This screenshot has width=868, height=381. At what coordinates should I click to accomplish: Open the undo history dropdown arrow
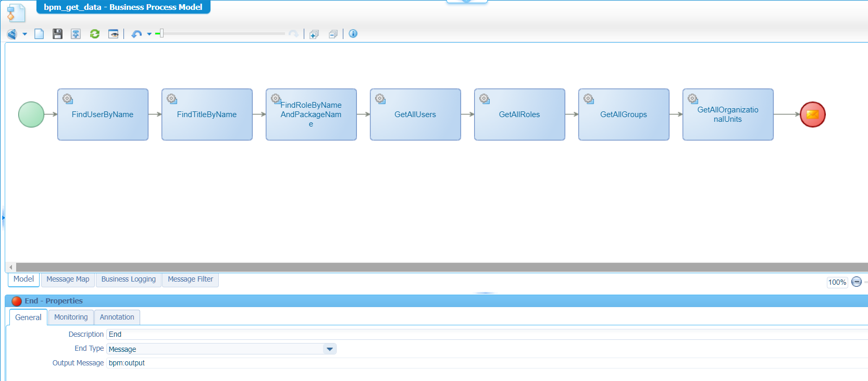pyautogui.click(x=149, y=34)
